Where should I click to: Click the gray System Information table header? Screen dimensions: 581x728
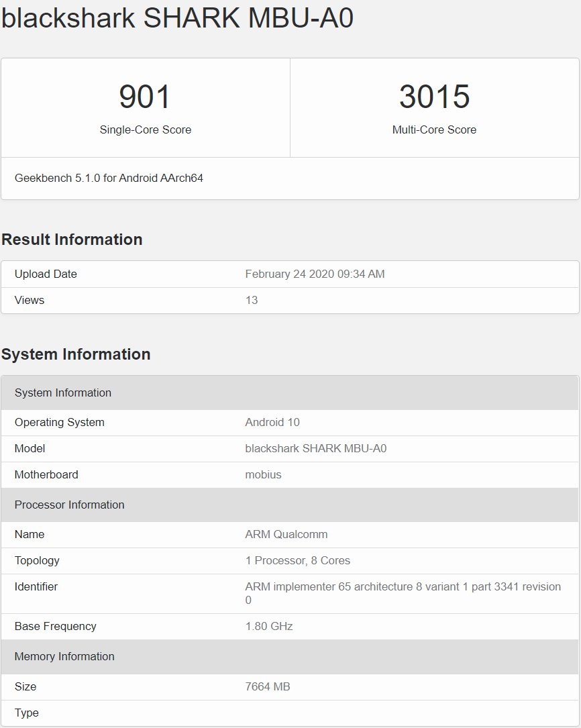[290, 393]
